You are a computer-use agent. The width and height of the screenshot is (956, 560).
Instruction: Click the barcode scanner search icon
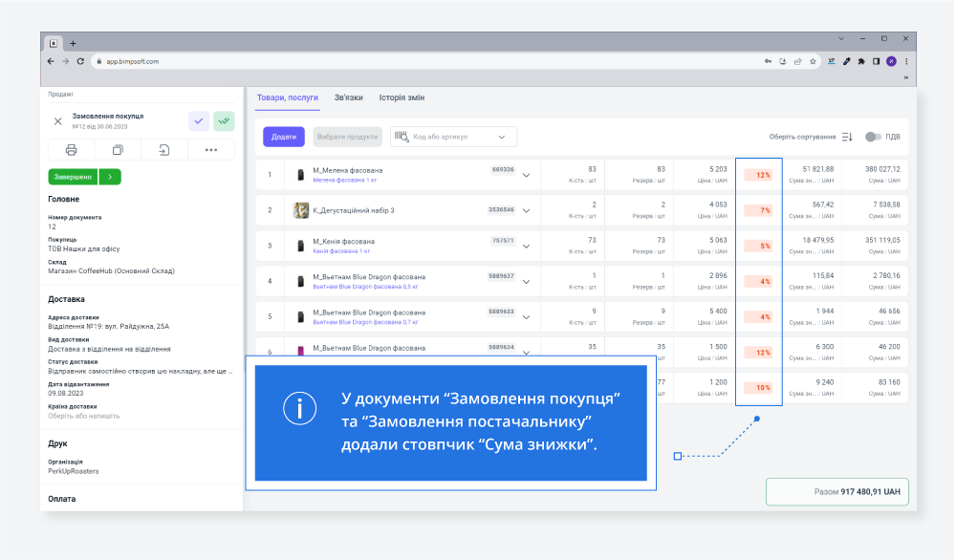click(x=401, y=137)
